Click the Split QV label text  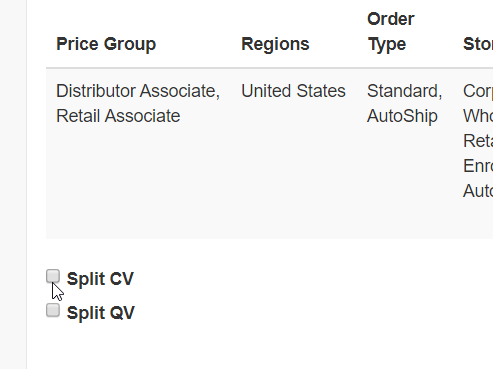pyautogui.click(x=101, y=313)
